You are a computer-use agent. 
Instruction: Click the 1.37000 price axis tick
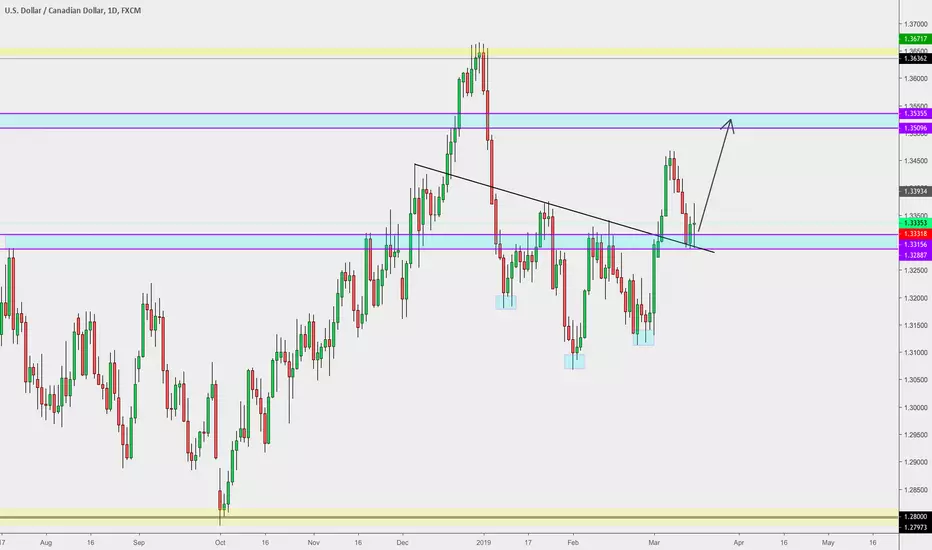point(915,24)
